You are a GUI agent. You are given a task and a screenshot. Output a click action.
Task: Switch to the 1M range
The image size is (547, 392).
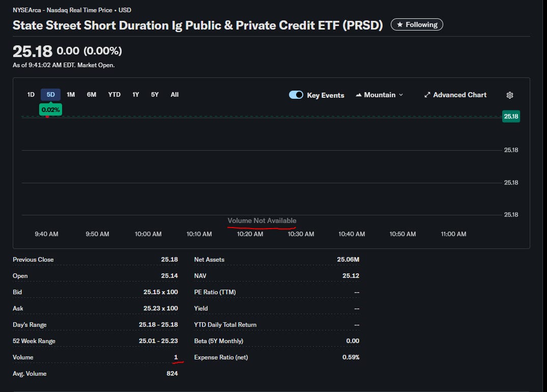point(71,95)
